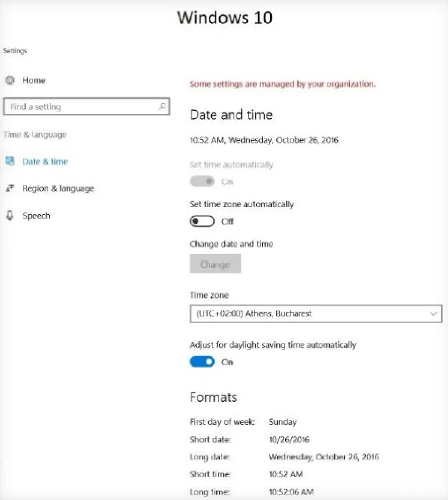Click the Change date and time label

pos(231,244)
